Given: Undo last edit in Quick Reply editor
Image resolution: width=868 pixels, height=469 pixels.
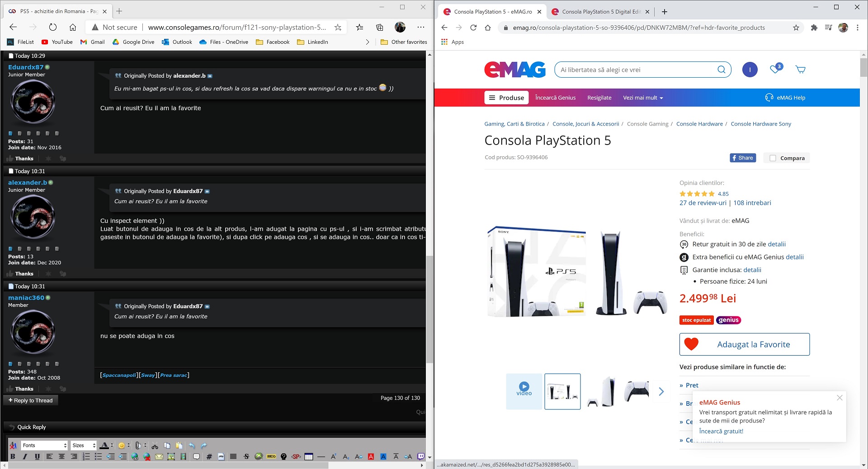Looking at the screenshot, I should click(x=192, y=446).
